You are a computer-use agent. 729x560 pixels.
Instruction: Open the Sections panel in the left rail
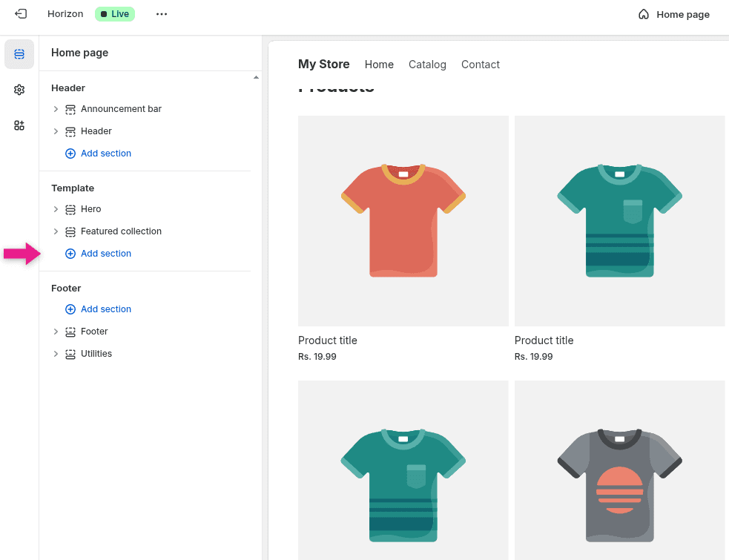(x=19, y=54)
